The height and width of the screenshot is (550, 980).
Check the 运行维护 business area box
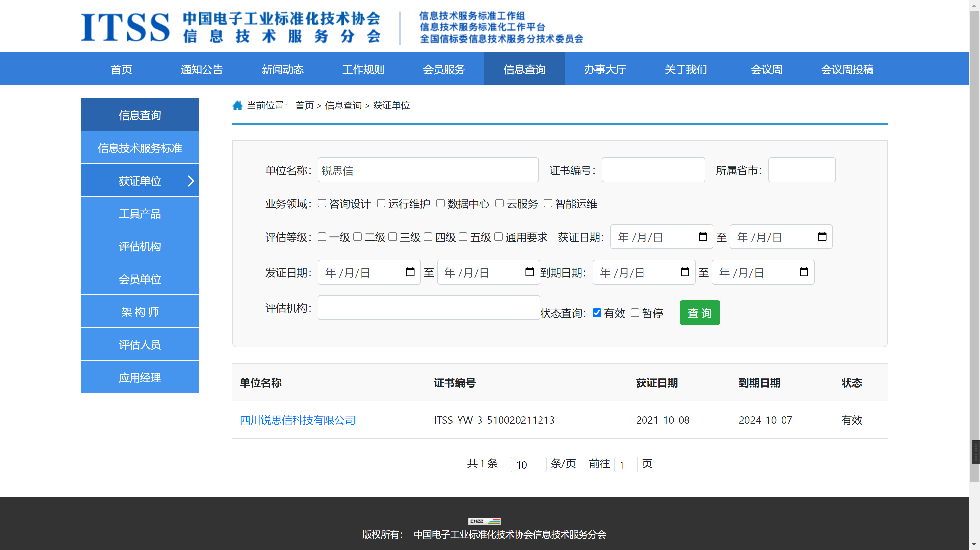coord(381,203)
